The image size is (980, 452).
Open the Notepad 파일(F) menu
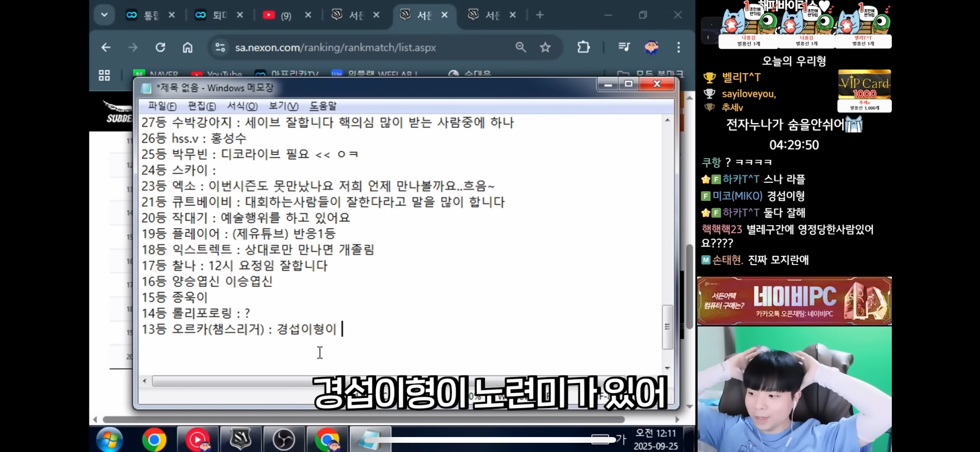(162, 106)
